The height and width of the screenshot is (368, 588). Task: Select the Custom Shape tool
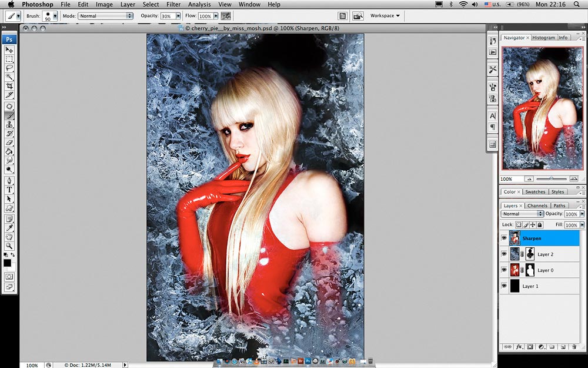9,208
